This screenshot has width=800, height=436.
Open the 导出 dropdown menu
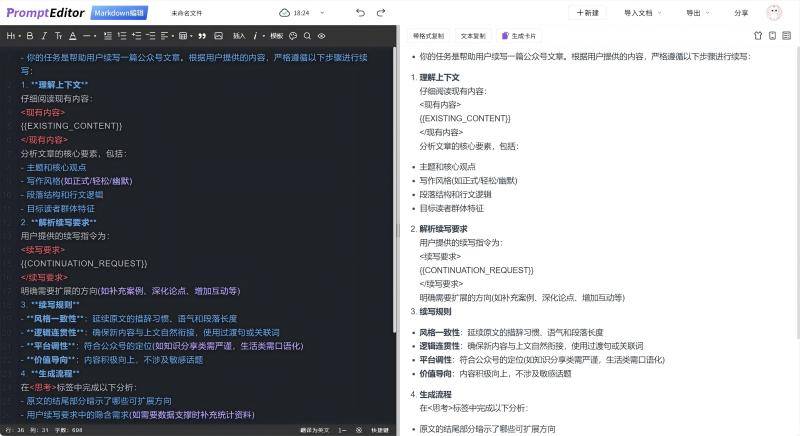point(697,13)
